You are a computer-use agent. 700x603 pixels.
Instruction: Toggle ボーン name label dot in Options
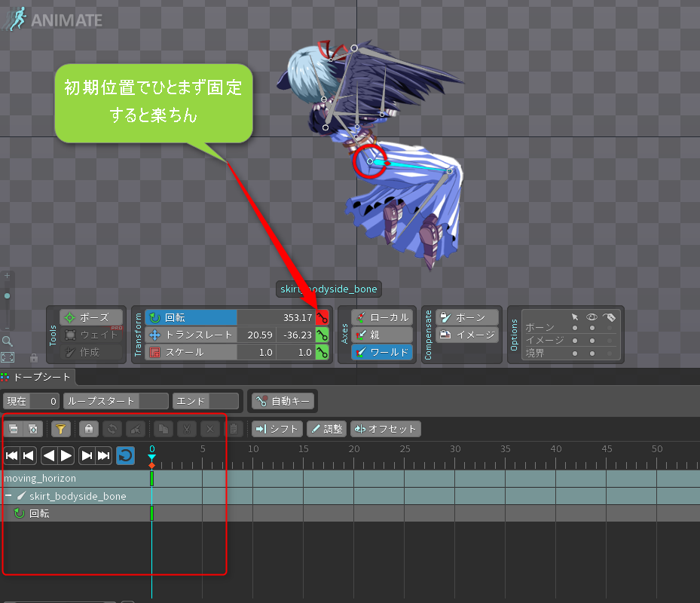[610, 328]
